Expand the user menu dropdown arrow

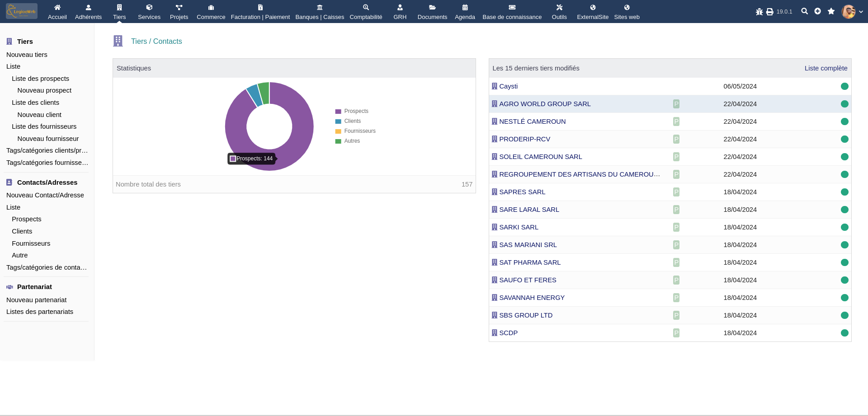click(x=861, y=12)
